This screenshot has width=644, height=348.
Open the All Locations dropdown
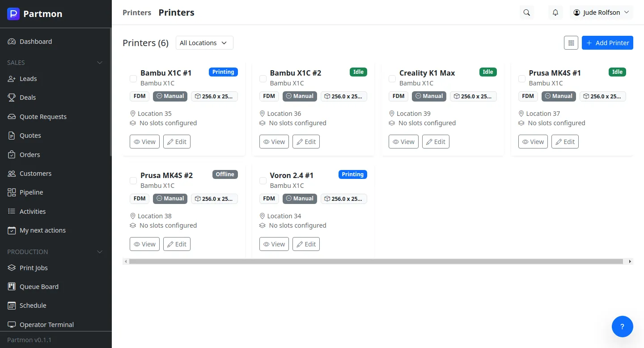[204, 43]
